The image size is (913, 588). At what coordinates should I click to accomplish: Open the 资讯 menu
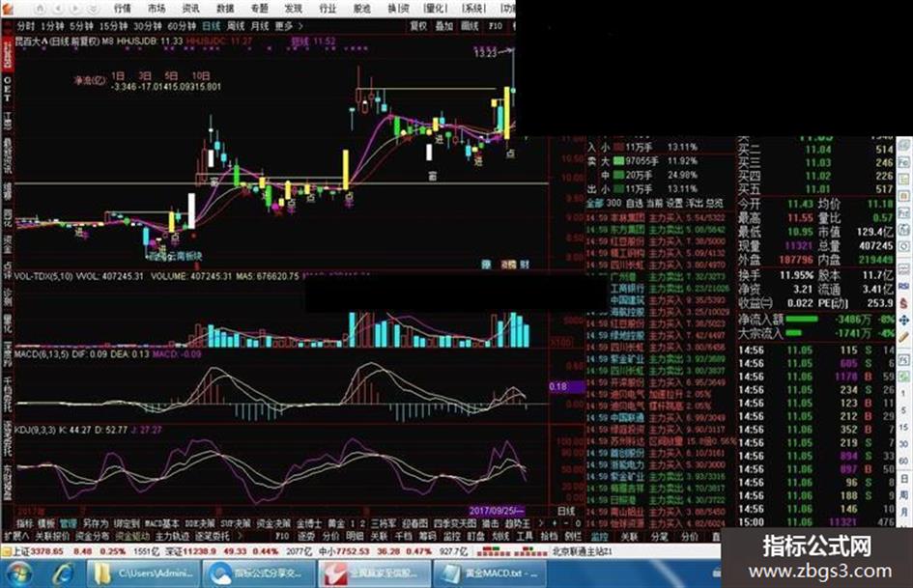(x=190, y=8)
